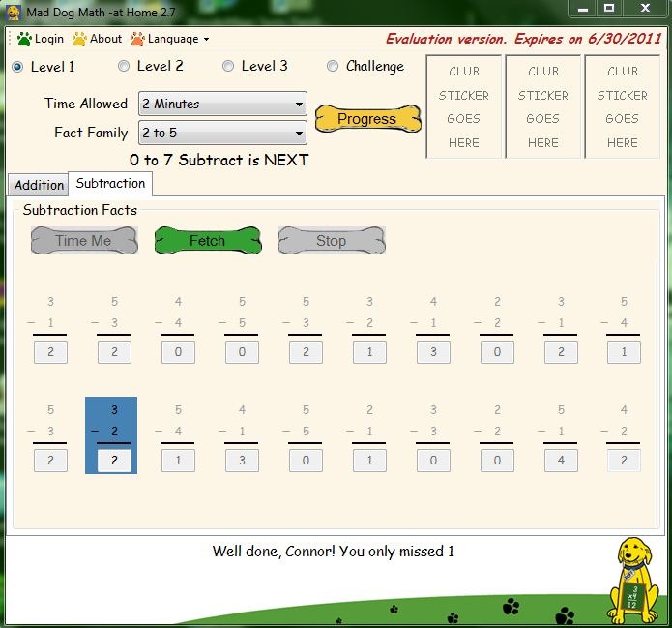Click the orange paw Language icon
This screenshot has height=628, width=672.
137,39
